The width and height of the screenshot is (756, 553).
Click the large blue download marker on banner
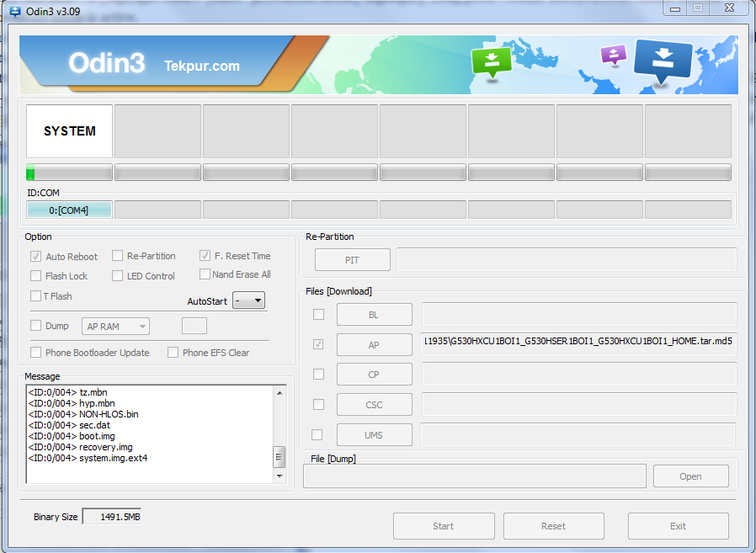coord(663,62)
